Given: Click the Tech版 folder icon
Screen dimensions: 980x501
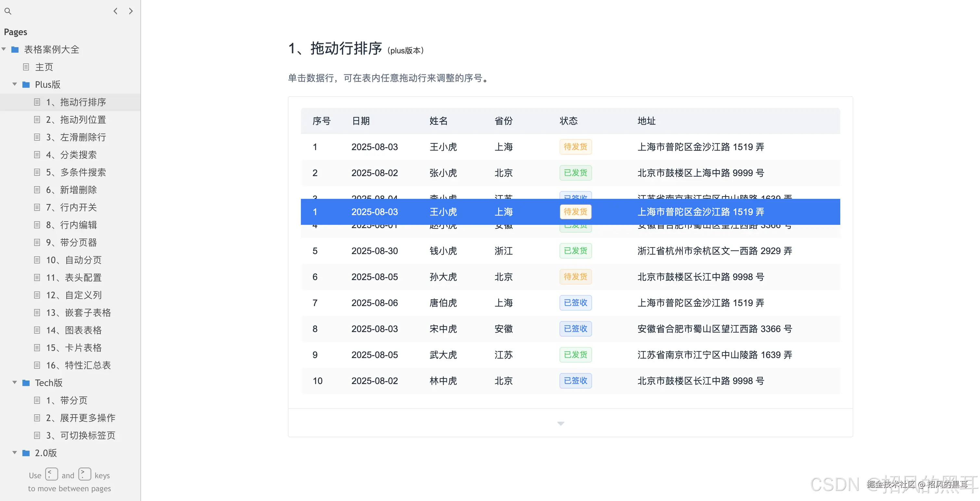Looking at the screenshot, I should (26, 383).
